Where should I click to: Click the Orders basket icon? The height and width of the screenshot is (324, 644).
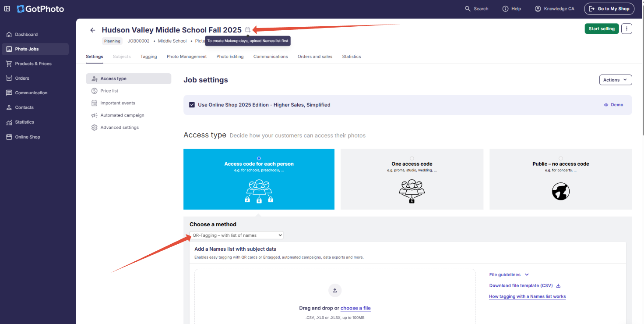pyautogui.click(x=9, y=78)
